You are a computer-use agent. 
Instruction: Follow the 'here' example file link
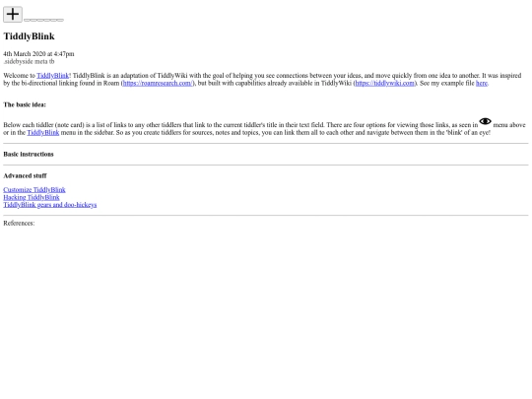coord(482,83)
